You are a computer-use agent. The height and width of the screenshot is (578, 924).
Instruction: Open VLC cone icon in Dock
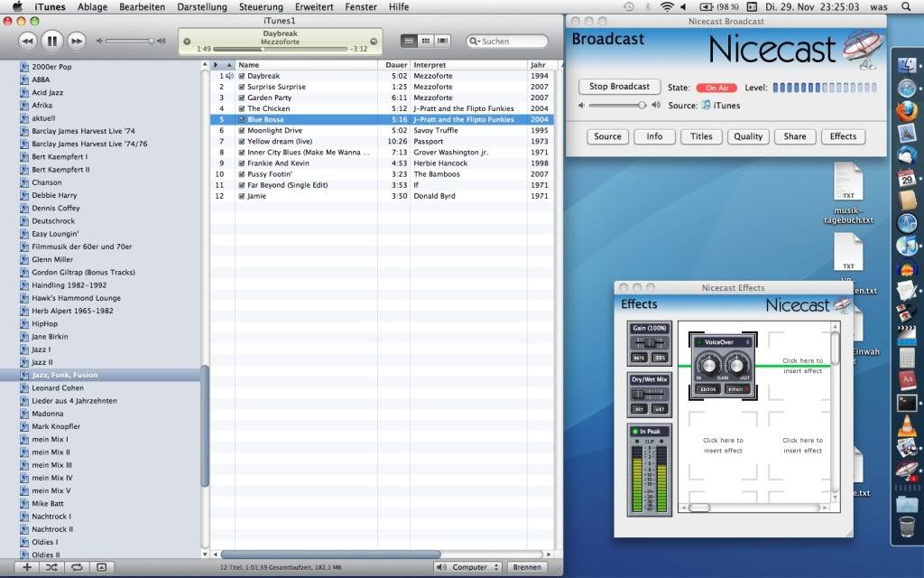906,426
